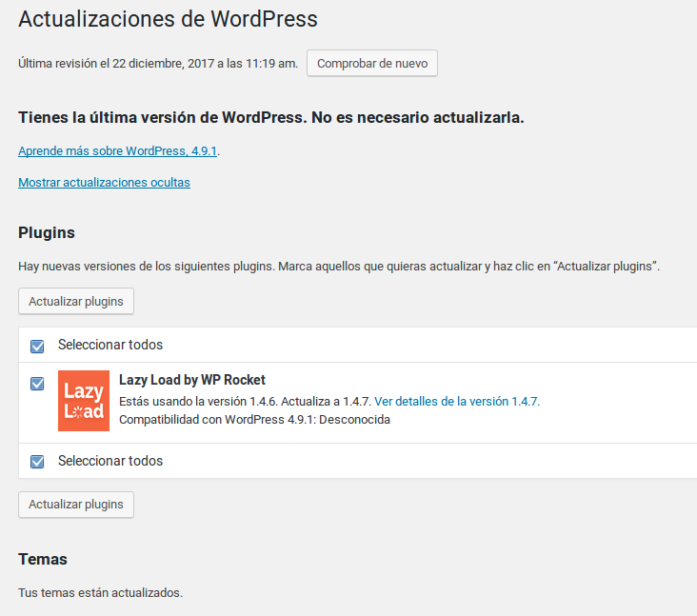Click the Compatibilidad con WordPress 4.9.1: Desconocida text
697x616 pixels.
click(254, 420)
